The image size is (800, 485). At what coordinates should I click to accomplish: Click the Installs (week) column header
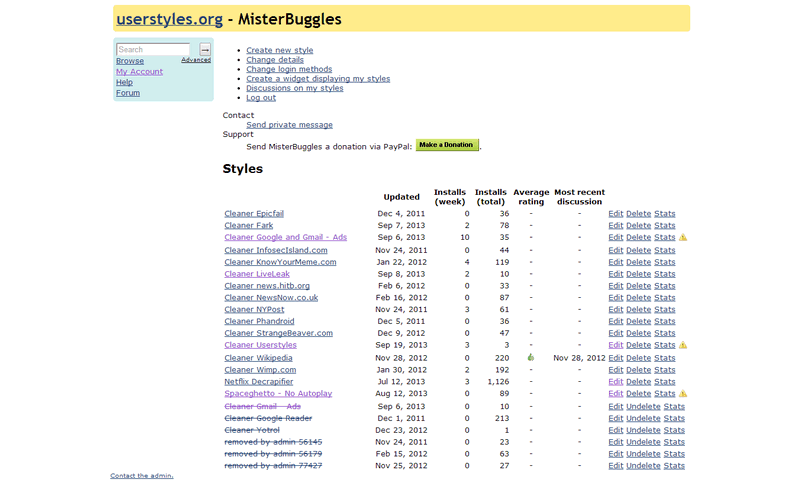(x=449, y=197)
